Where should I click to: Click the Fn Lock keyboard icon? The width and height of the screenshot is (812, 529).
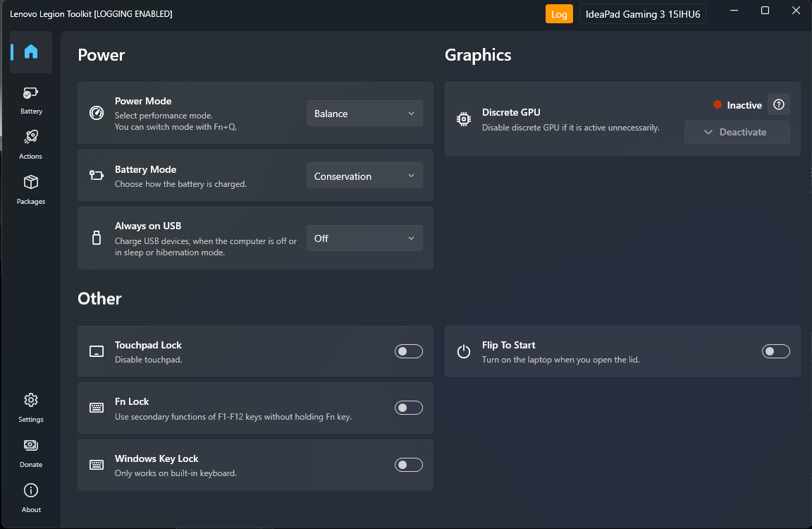pyautogui.click(x=97, y=408)
